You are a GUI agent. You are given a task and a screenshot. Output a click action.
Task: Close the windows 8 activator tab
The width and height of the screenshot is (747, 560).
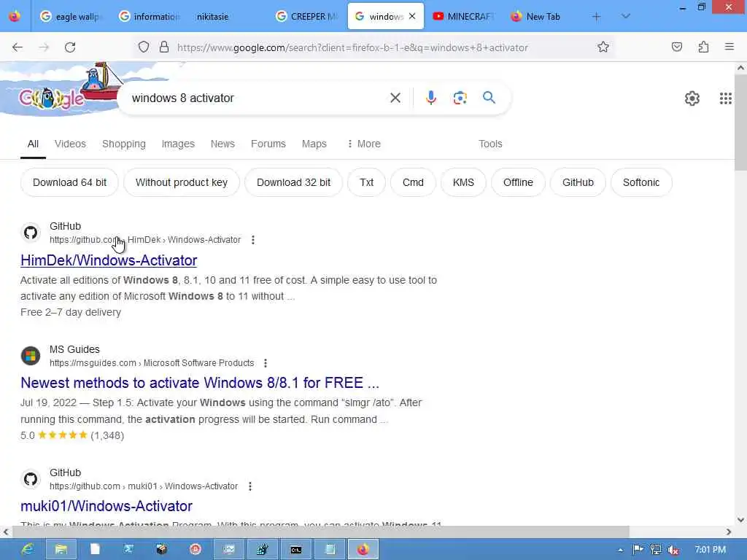pos(412,16)
